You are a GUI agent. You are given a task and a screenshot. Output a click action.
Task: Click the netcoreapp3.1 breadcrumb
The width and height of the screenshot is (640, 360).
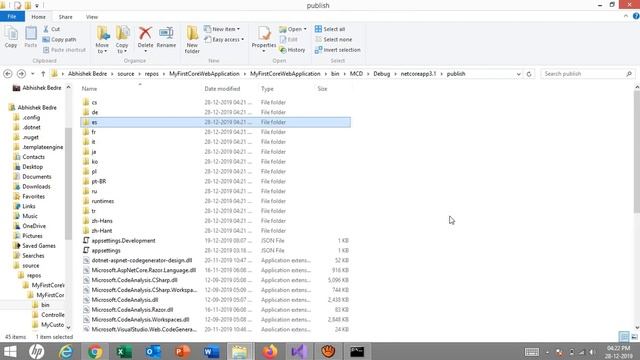(x=418, y=74)
